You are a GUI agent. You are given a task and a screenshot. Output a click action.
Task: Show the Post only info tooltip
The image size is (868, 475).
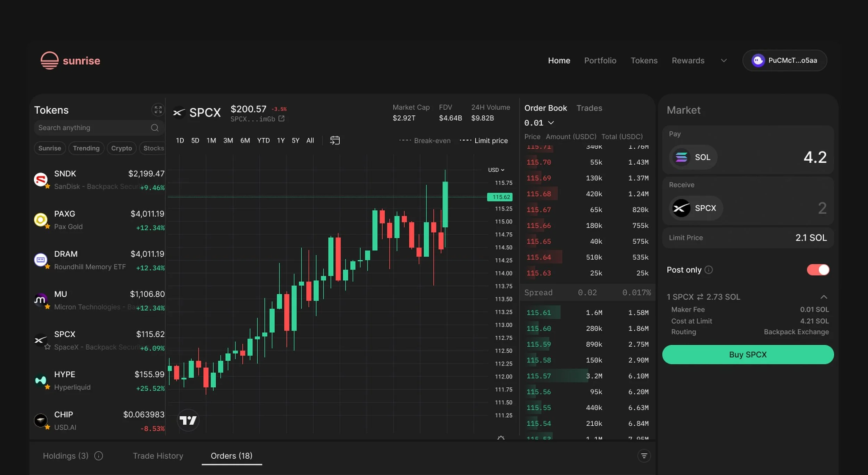point(709,270)
